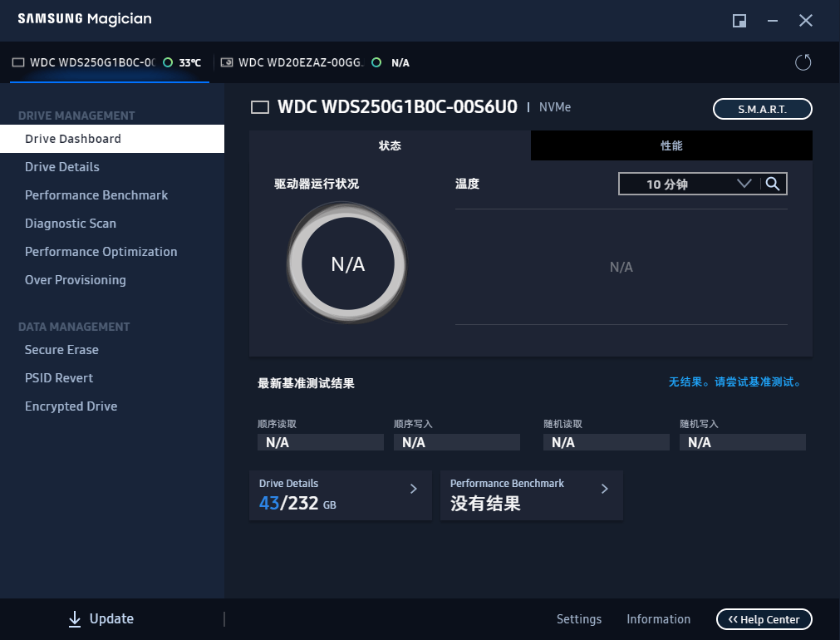Click the mini-window mode icon in title bar

click(739, 21)
